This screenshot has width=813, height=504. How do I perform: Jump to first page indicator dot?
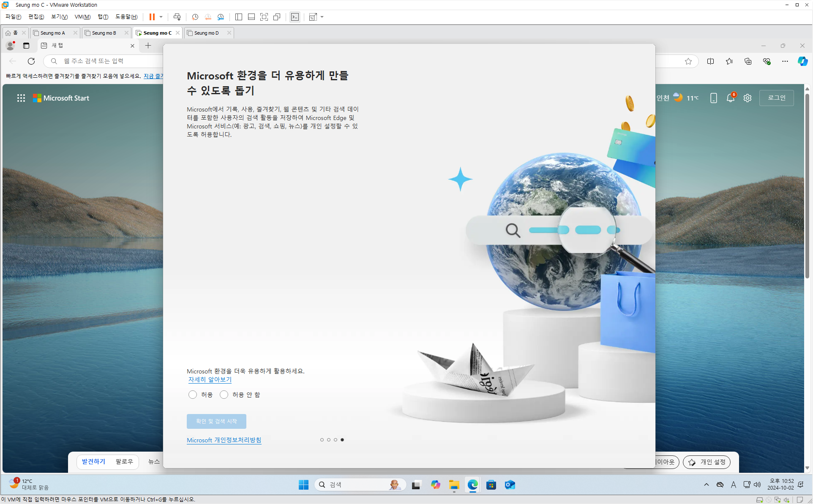click(322, 440)
